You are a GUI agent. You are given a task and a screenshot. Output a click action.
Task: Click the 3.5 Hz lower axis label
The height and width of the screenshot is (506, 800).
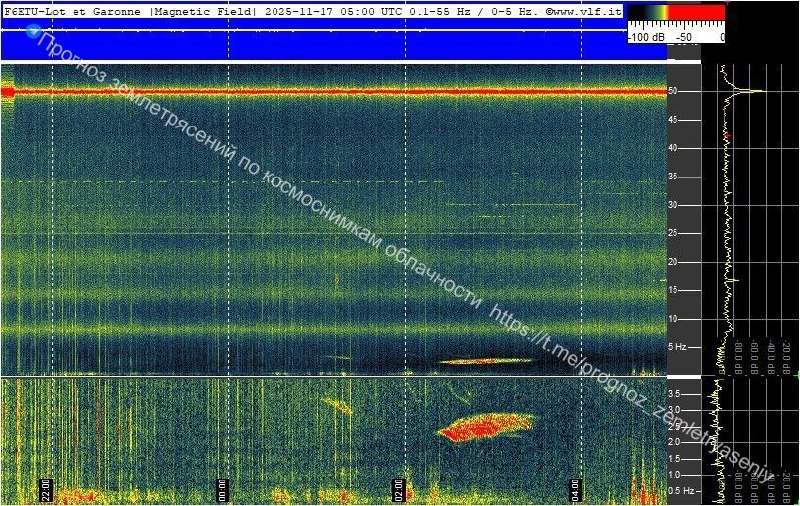[x=674, y=394]
